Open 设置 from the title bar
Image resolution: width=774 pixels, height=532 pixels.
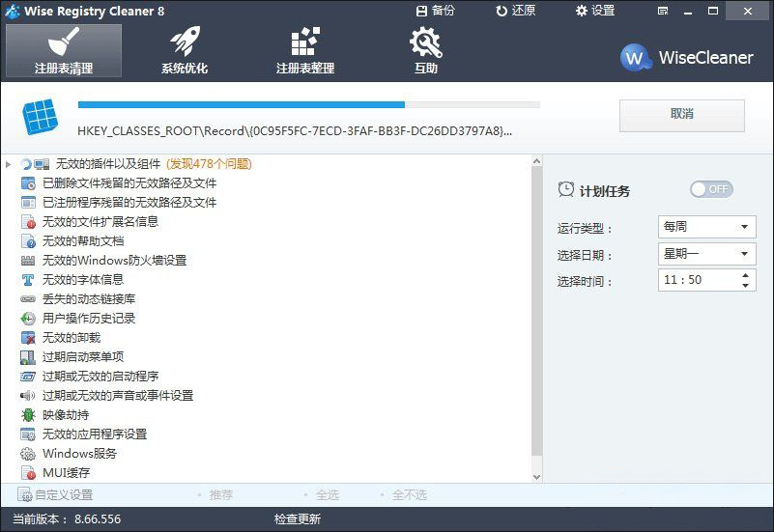[595, 11]
